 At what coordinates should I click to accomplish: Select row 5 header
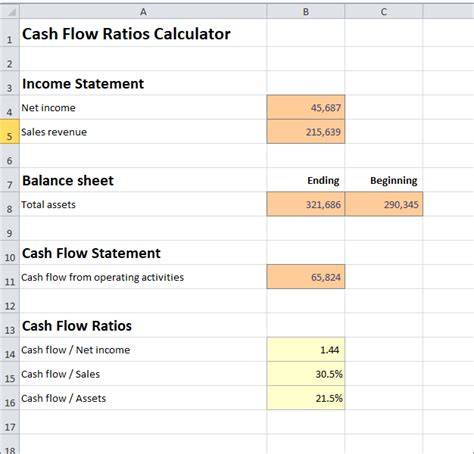point(10,132)
